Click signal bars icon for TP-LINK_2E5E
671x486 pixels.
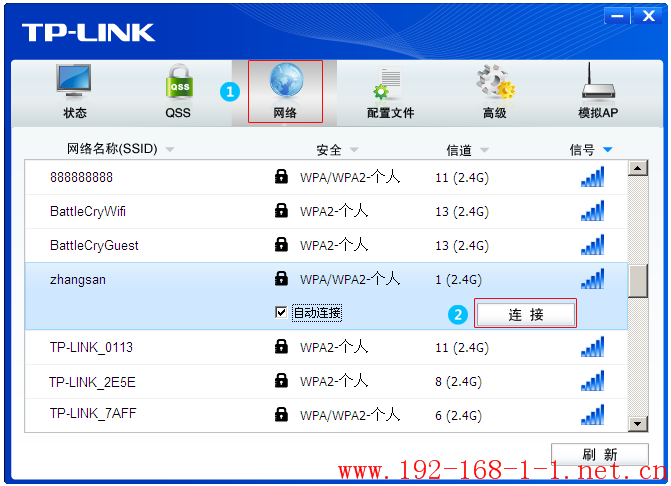(x=593, y=381)
